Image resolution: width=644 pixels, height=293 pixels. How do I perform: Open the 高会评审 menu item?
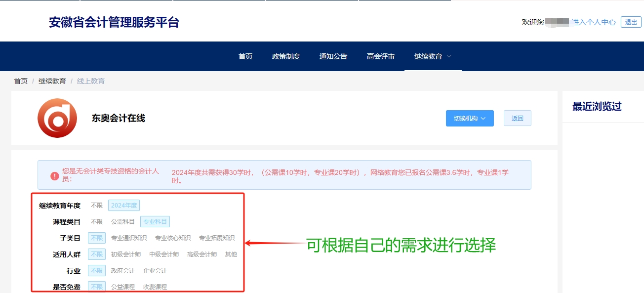pyautogui.click(x=380, y=56)
